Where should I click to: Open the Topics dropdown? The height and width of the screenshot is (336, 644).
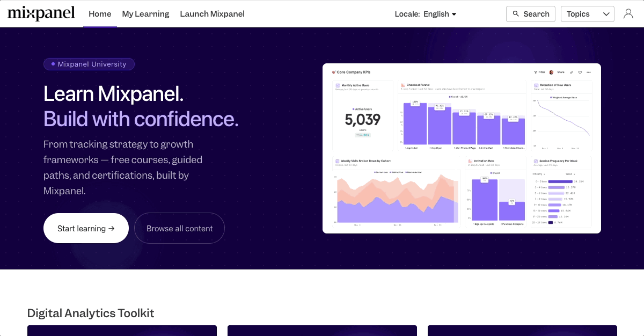click(588, 14)
